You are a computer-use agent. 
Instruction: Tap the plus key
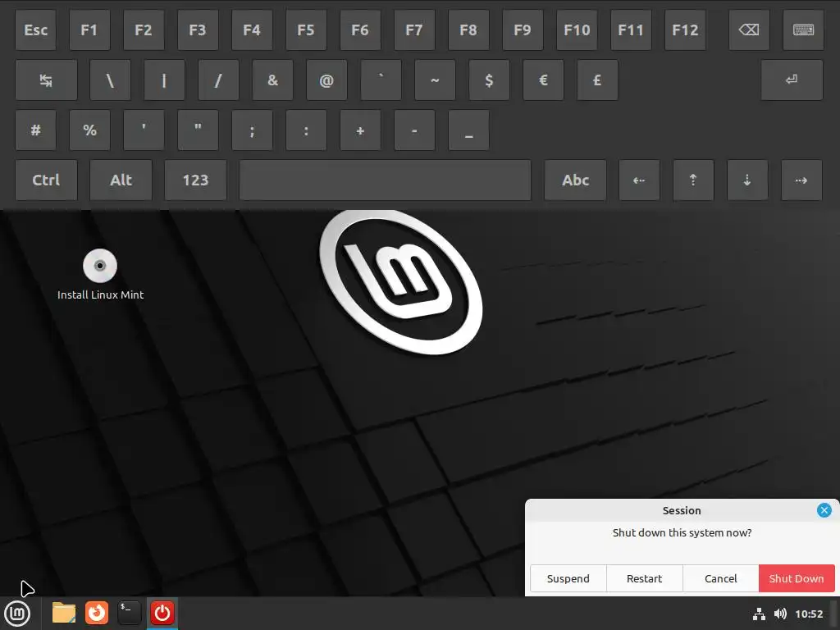(x=360, y=130)
